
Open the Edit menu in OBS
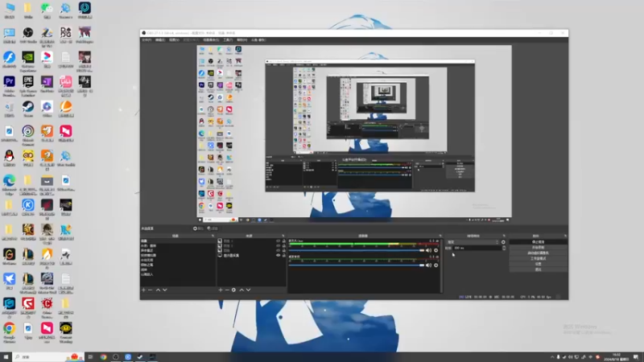[x=159, y=40]
